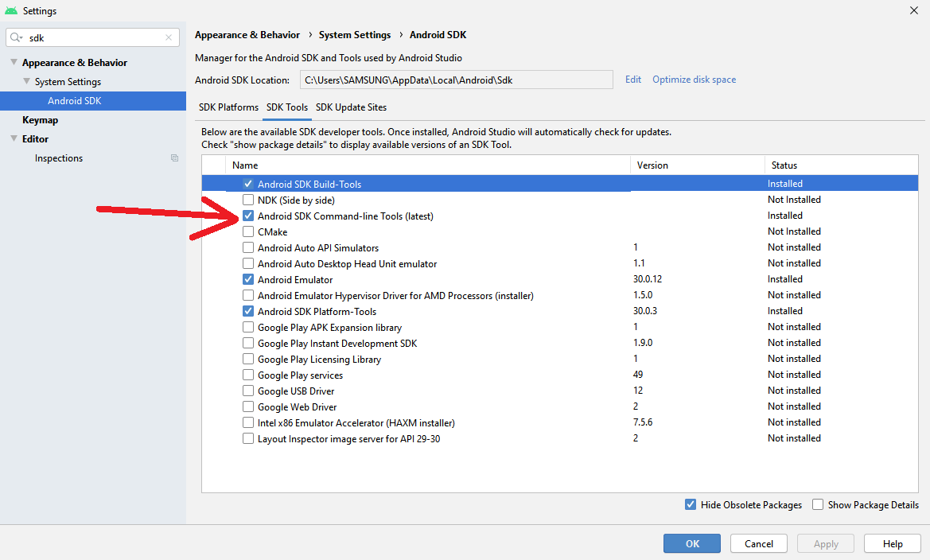Clear the sdk search text with X icon
This screenshot has height=560, width=930.
point(169,37)
